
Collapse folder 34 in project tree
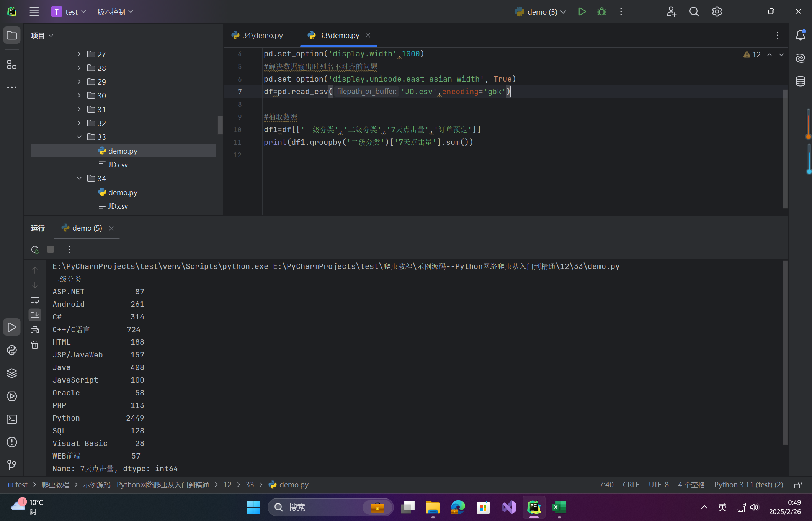[x=79, y=178]
